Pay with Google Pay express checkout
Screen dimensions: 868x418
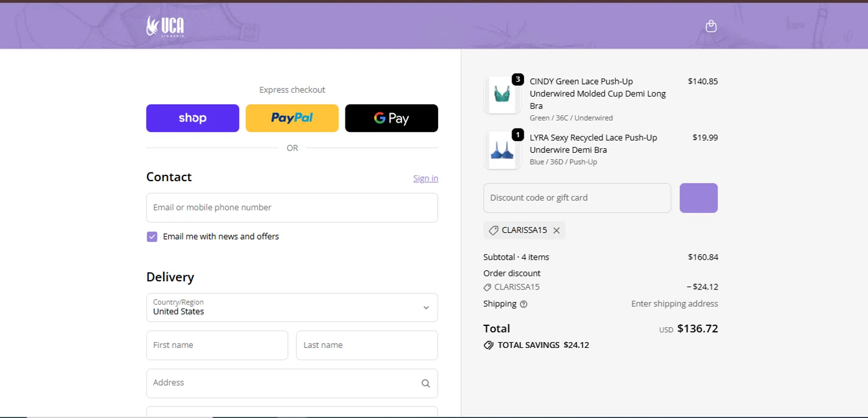pyautogui.click(x=392, y=118)
